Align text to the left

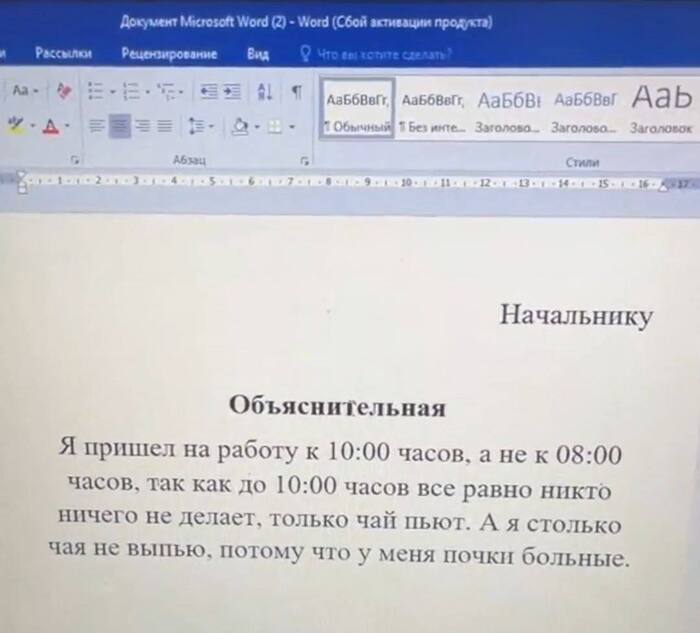click(96, 126)
